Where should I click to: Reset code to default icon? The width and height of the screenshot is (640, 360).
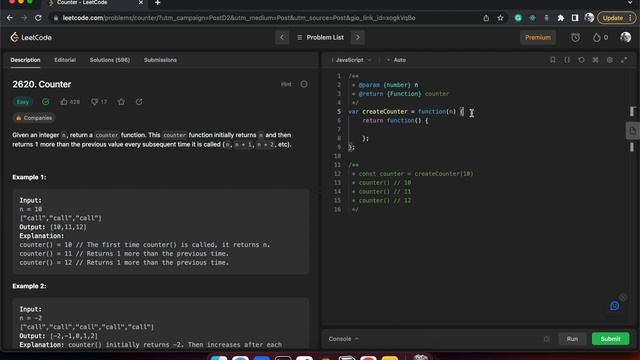point(581,60)
